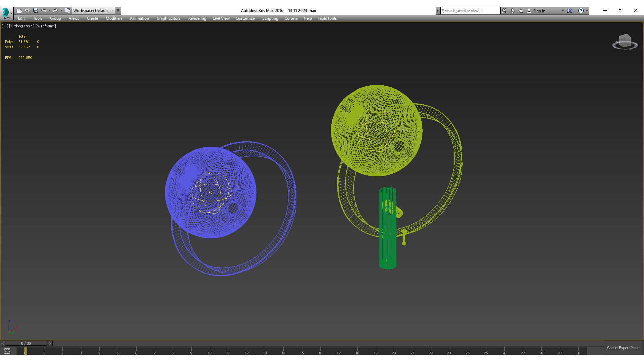Click the Redo arrow icon
Viewport: 644px width, 362px height.
55,11
